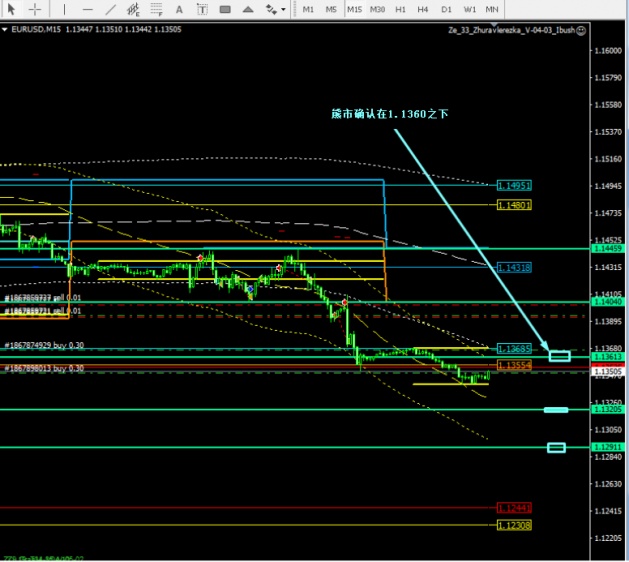Select the MN monthly timeframe

[x=492, y=9]
